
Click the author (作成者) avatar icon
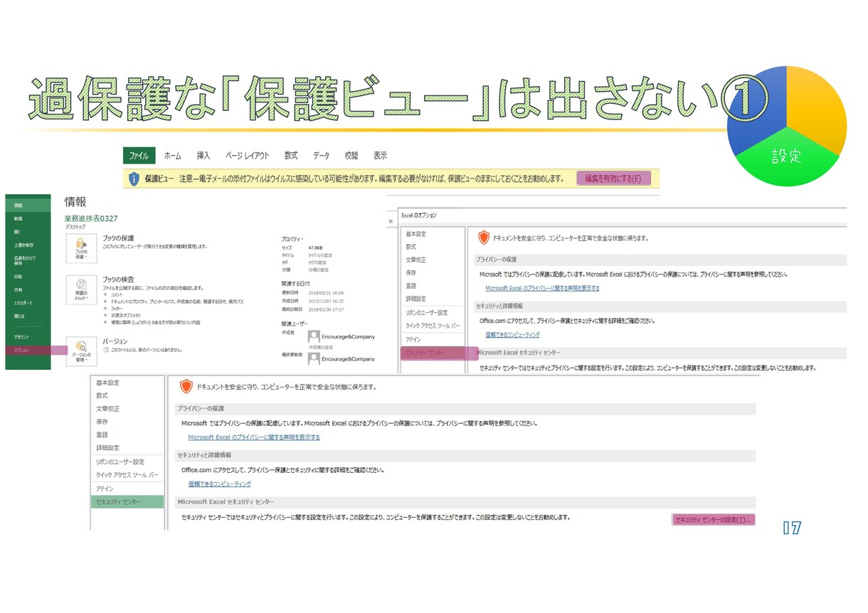314,336
